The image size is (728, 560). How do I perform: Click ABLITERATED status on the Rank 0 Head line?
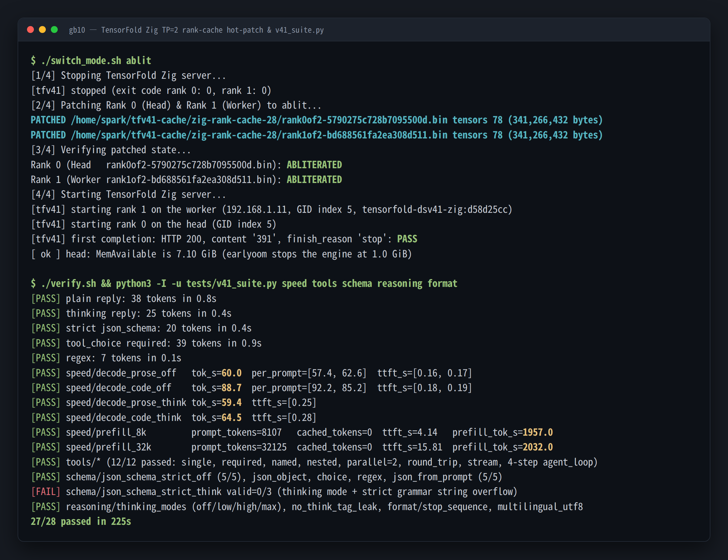click(314, 165)
